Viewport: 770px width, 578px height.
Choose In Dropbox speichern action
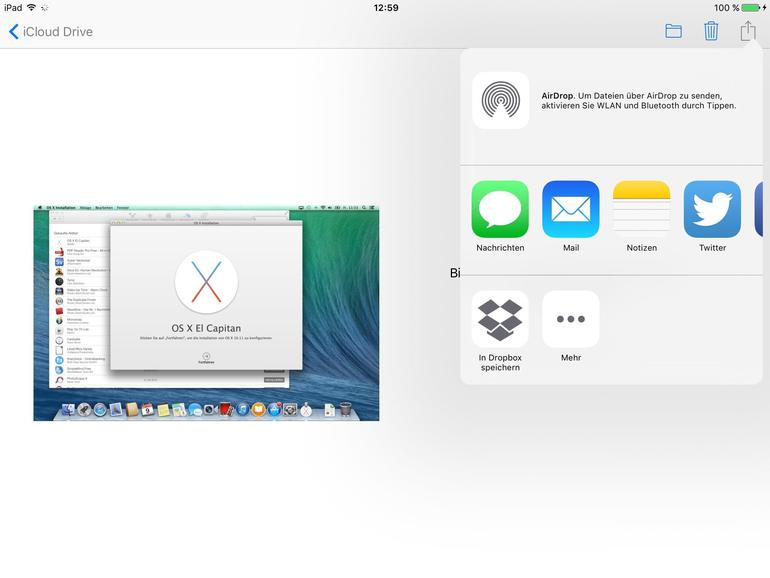tap(500, 319)
